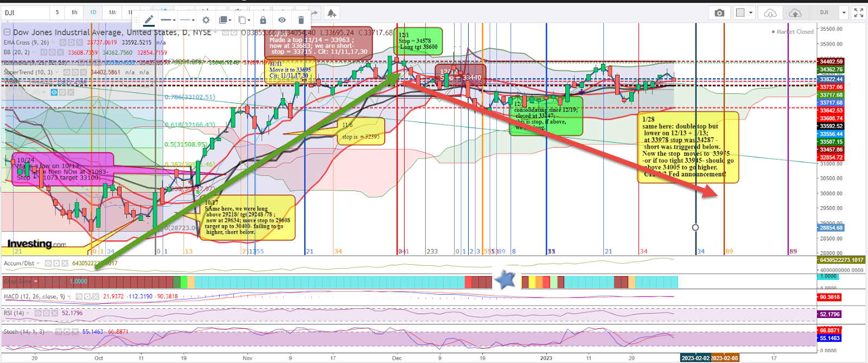Hide the MACD indicator
The width and height of the screenshot is (868, 363).
[x=79, y=297]
